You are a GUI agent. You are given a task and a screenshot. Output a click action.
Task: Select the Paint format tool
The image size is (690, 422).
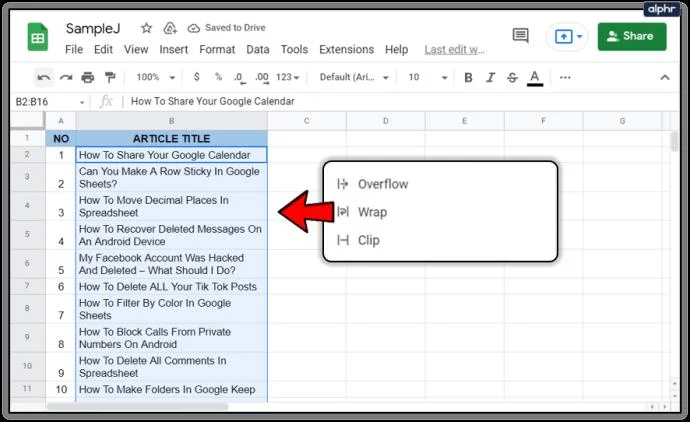pyautogui.click(x=110, y=77)
